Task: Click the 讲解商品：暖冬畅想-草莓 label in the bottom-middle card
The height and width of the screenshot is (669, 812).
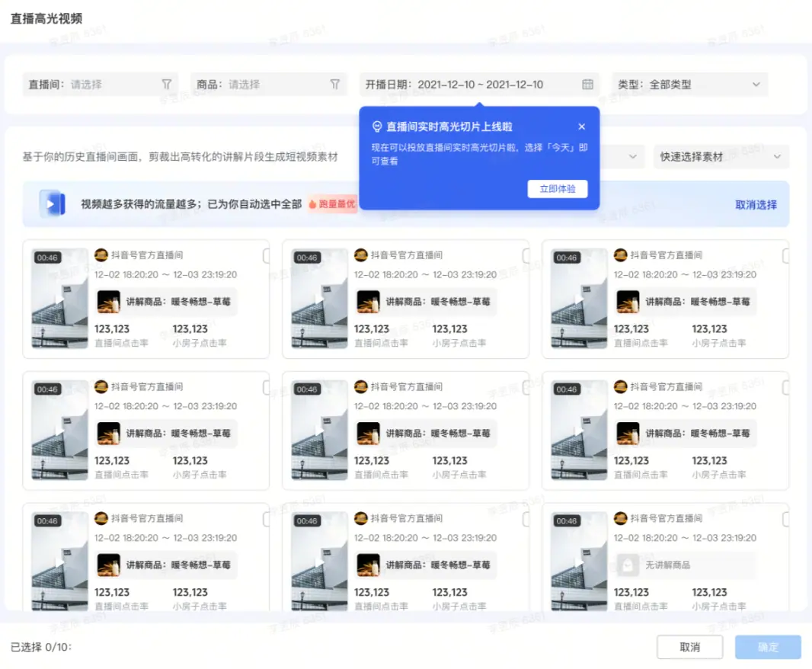Action: 437,565
